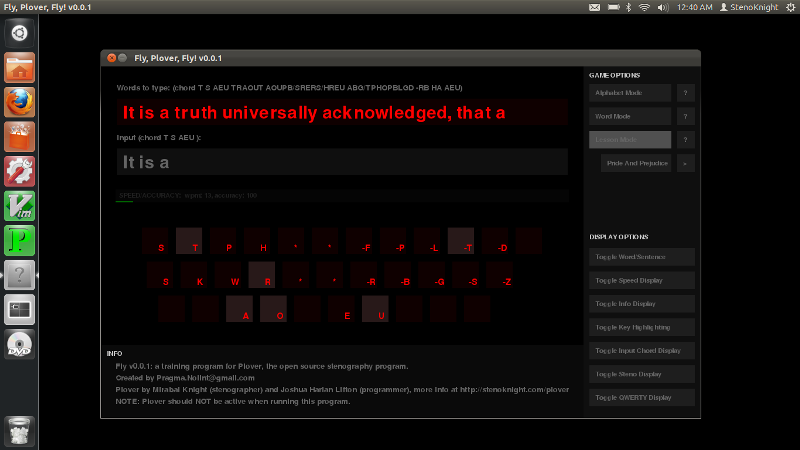Click the H steno key
Image resolution: width=800 pixels, height=450 pixels.
coord(257,241)
